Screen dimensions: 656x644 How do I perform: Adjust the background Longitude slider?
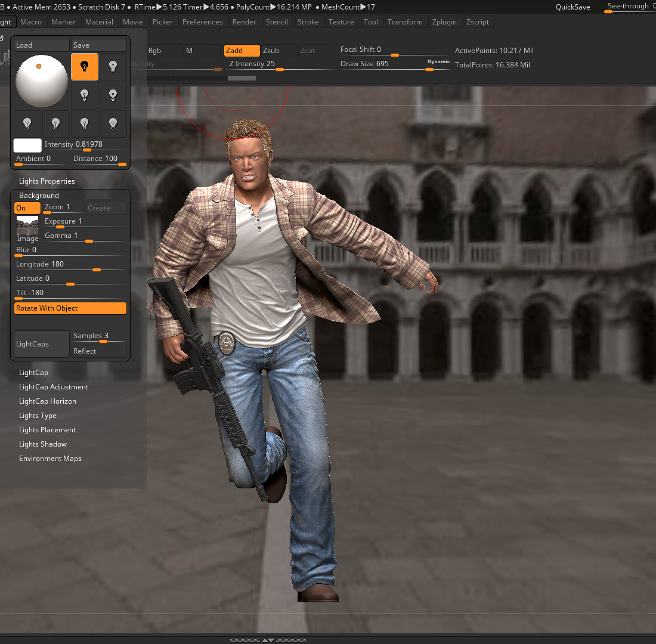[70, 265]
